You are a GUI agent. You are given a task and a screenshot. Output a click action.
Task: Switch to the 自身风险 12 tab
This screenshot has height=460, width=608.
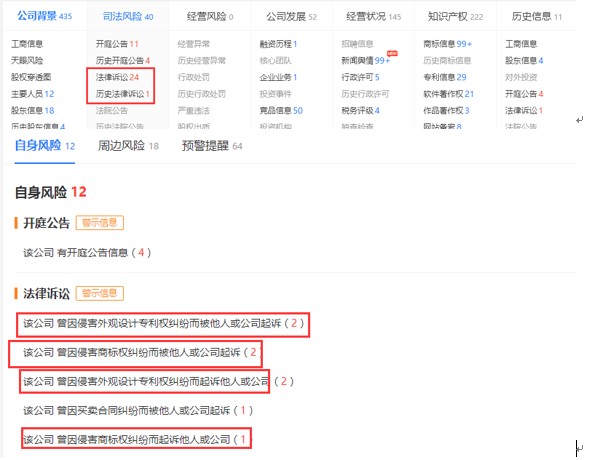click(45, 145)
